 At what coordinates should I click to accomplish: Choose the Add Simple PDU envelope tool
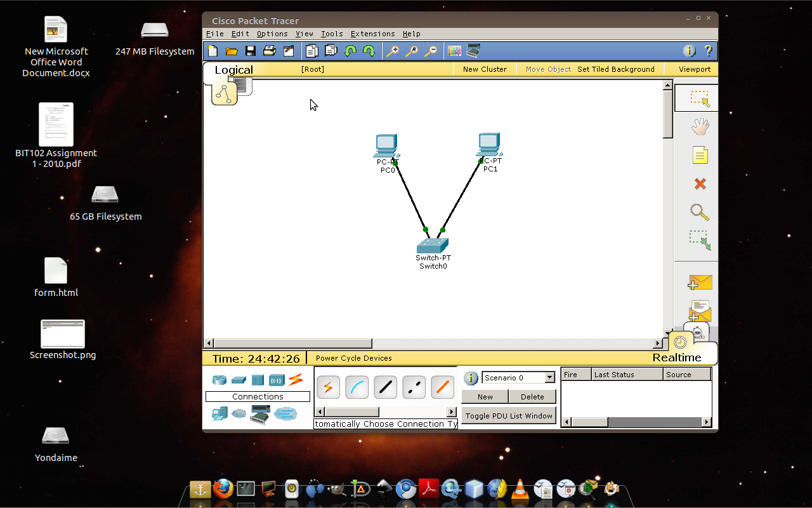[x=700, y=283]
